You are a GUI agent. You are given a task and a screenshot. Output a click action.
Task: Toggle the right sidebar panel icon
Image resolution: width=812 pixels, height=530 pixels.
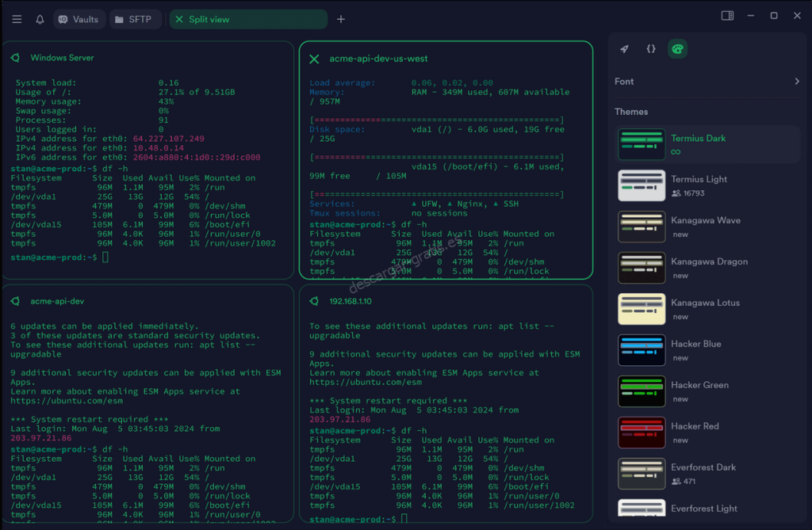(x=727, y=16)
